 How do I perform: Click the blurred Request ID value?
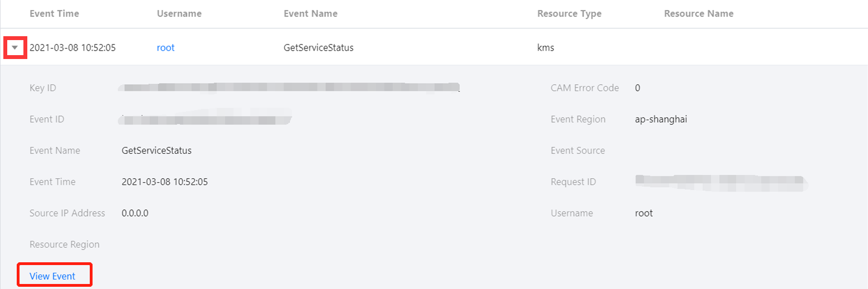[721, 180]
